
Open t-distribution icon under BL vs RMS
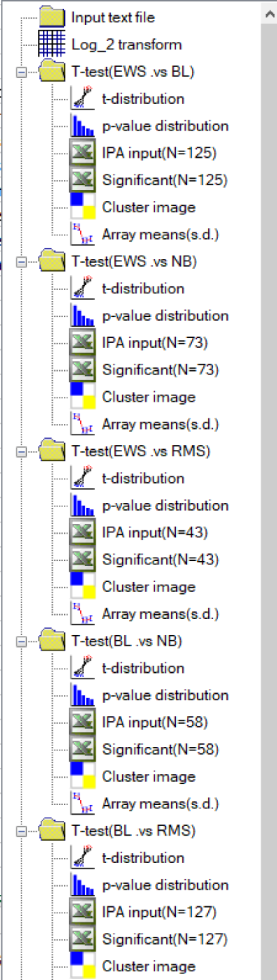pyautogui.click(x=82, y=858)
